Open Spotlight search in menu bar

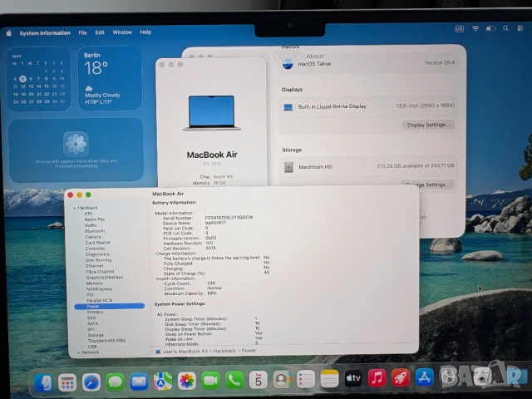(505, 28)
